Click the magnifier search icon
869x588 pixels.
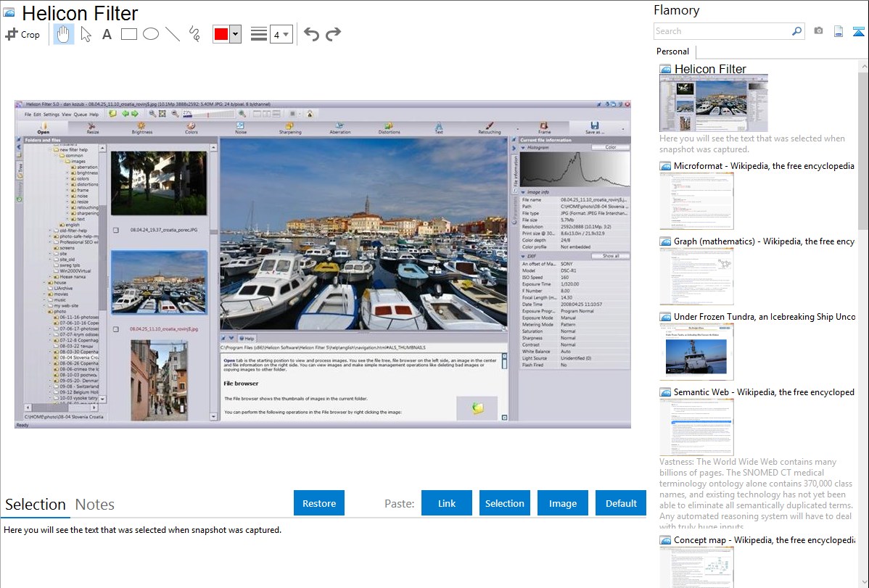point(796,31)
